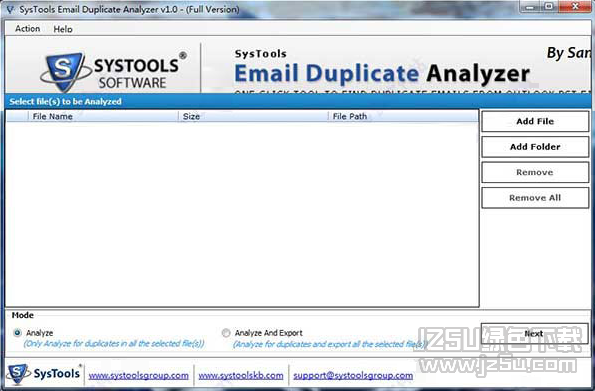Viewport: 595px width, 391px height.
Task: Open the Action menu
Action: click(27, 28)
